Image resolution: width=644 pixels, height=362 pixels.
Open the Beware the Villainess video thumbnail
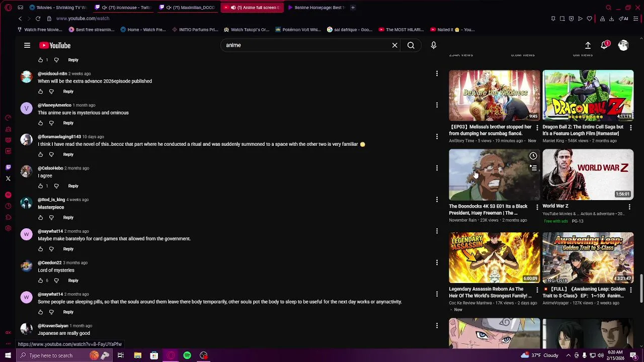494,96
